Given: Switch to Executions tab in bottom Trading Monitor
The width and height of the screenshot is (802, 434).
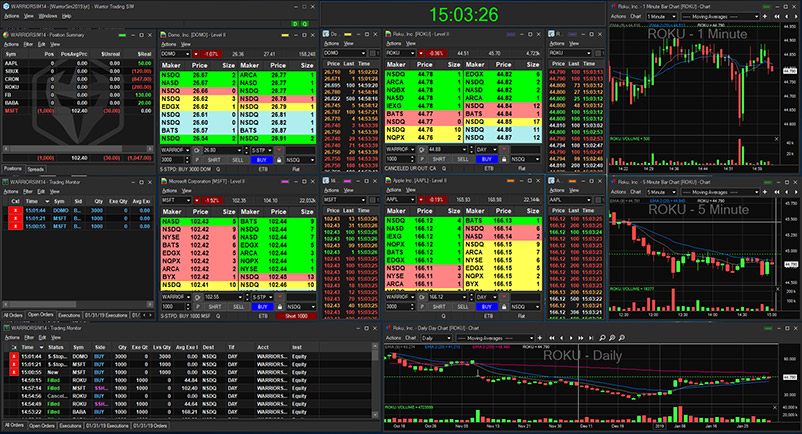Looking at the screenshot, I should pyautogui.click(x=70, y=425).
